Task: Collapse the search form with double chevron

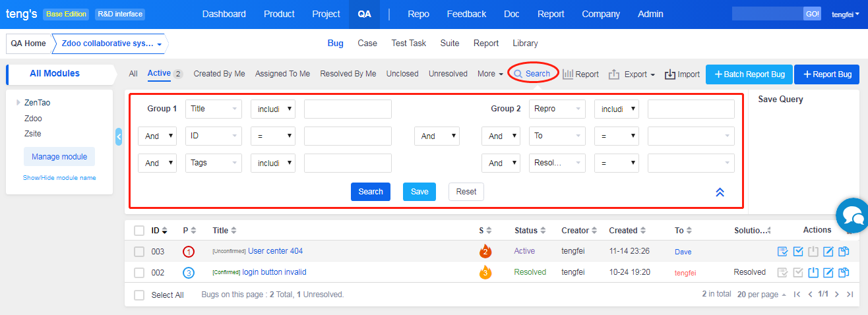Action: pyautogui.click(x=720, y=192)
